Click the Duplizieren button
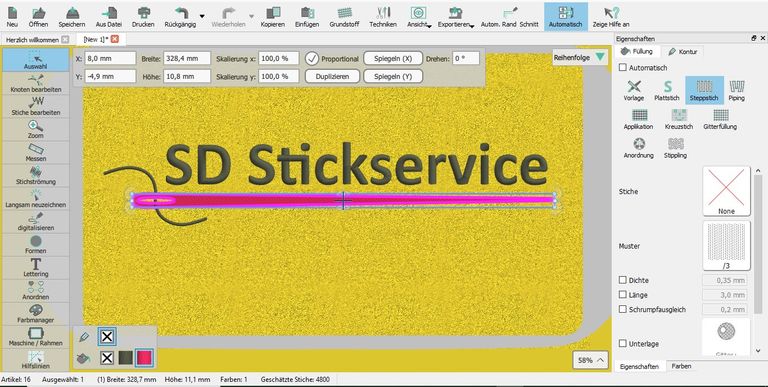768x387 pixels. coord(332,76)
